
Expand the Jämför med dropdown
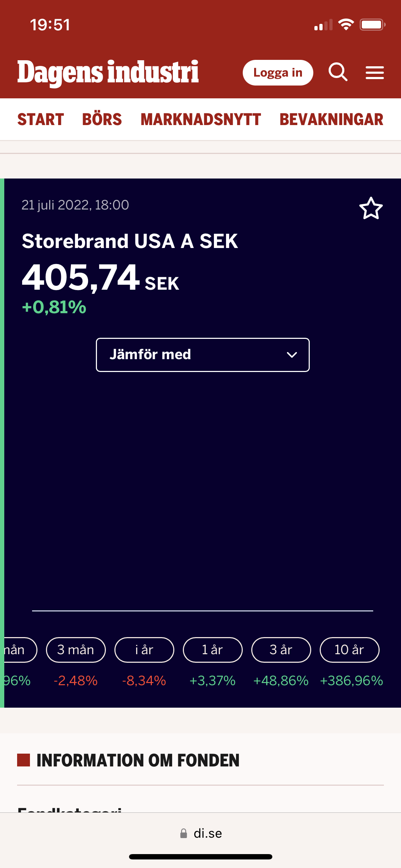(x=202, y=355)
